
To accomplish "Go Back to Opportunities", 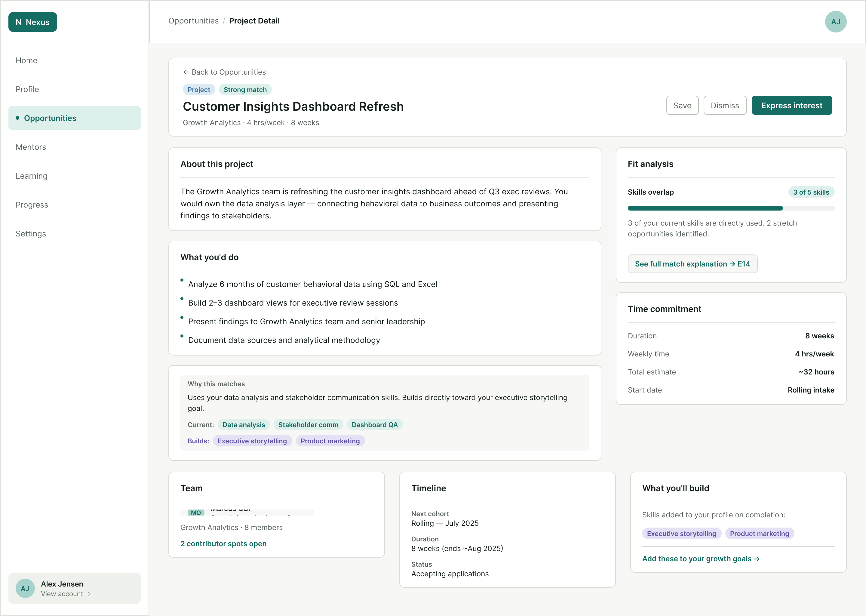I will [x=224, y=72].
